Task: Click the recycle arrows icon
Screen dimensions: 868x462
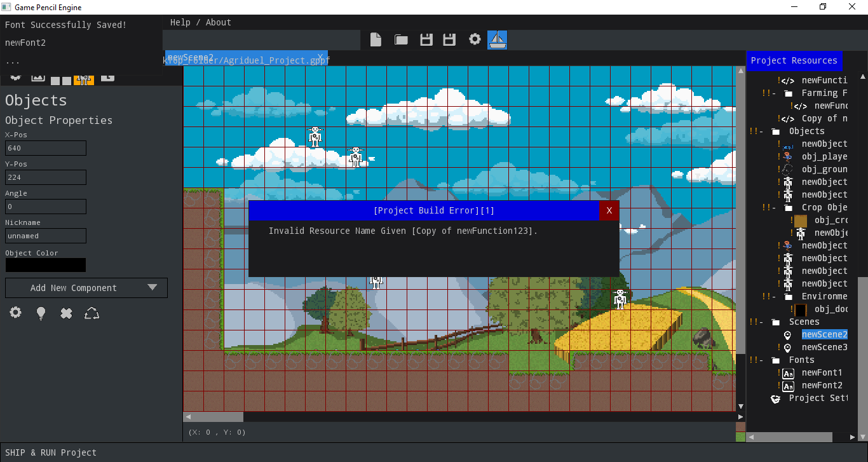Action: tap(92, 313)
